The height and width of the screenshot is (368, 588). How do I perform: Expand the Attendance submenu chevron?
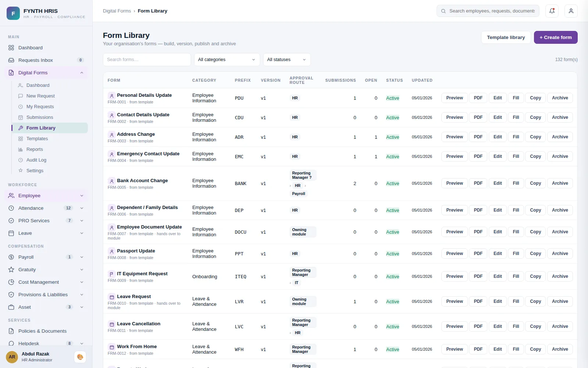pyautogui.click(x=82, y=208)
